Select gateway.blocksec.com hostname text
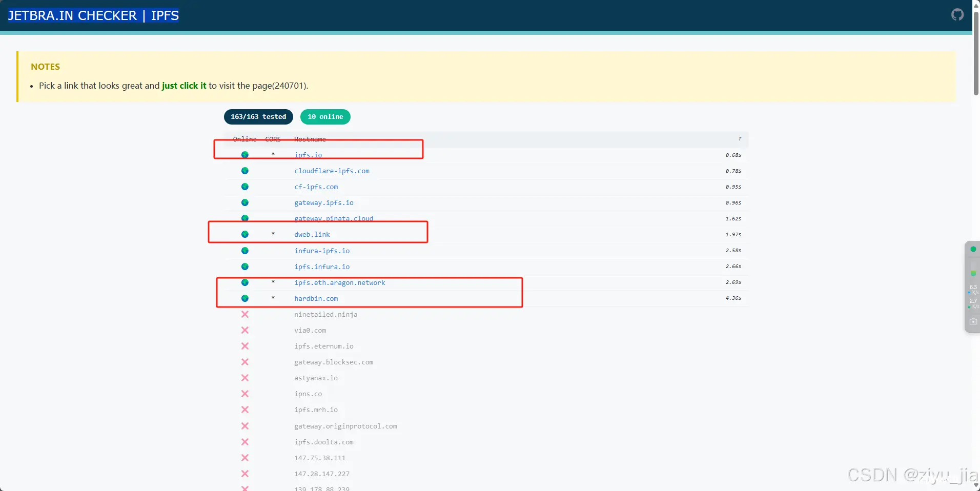The width and height of the screenshot is (980, 491). (x=334, y=362)
